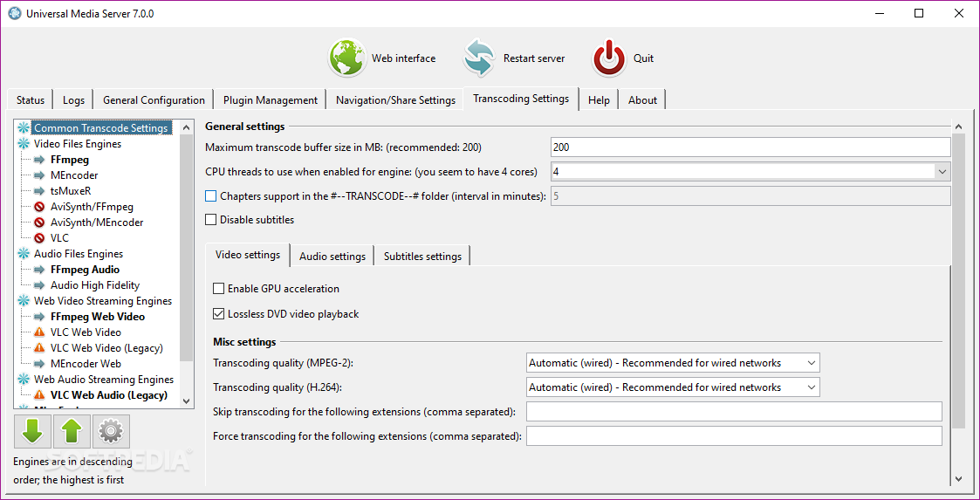Click snowflake icon beside Web Video Streaming Engines
The height and width of the screenshot is (500, 980).
point(24,301)
